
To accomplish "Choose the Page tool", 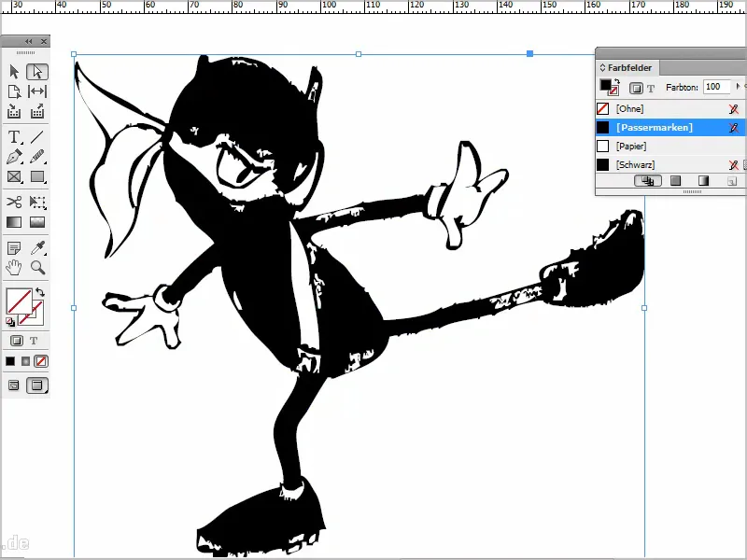I will (14, 91).
